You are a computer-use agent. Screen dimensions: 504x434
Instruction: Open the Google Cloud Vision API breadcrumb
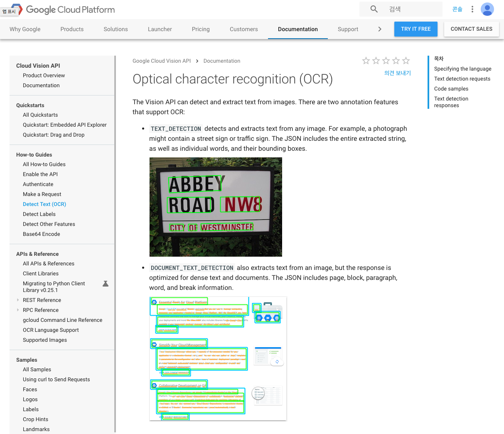(162, 61)
